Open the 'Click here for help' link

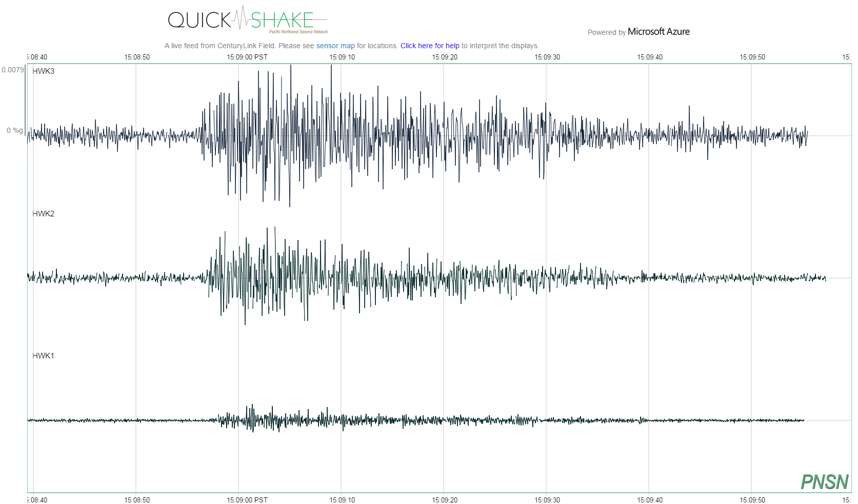[430, 46]
